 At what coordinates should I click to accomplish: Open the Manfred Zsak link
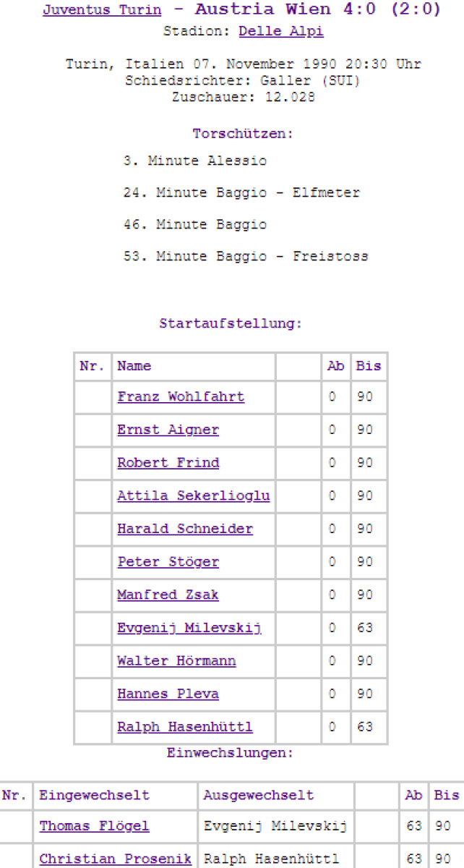click(168, 595)
